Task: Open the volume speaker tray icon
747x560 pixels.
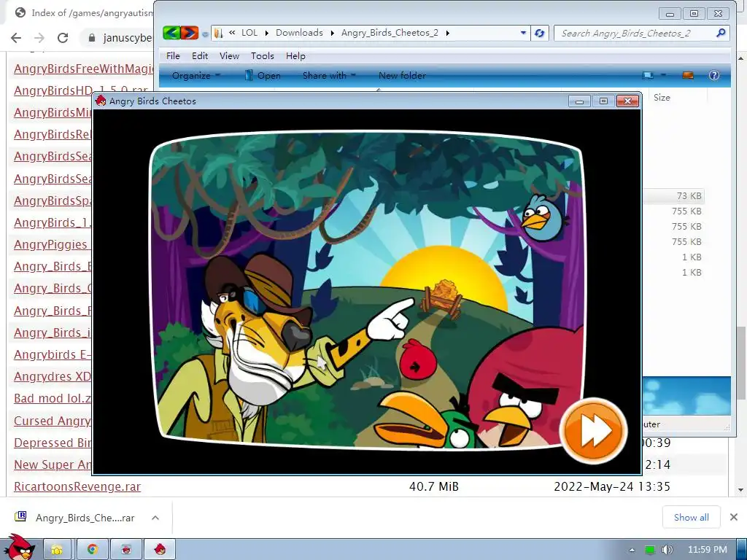Action: tap(667, 550)
